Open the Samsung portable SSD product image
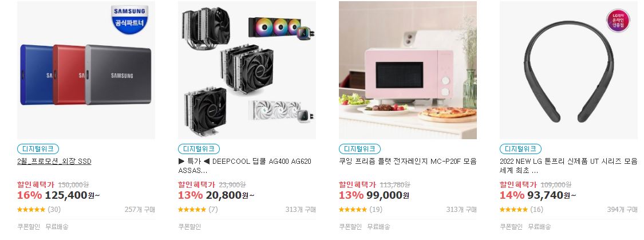 [x=86, y=70]
